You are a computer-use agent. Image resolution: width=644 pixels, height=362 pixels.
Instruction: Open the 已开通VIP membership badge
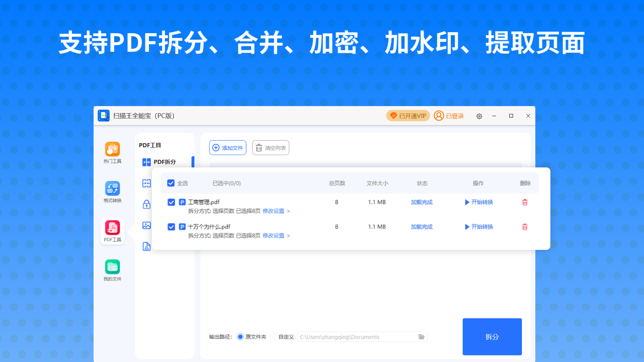point(408,116)
